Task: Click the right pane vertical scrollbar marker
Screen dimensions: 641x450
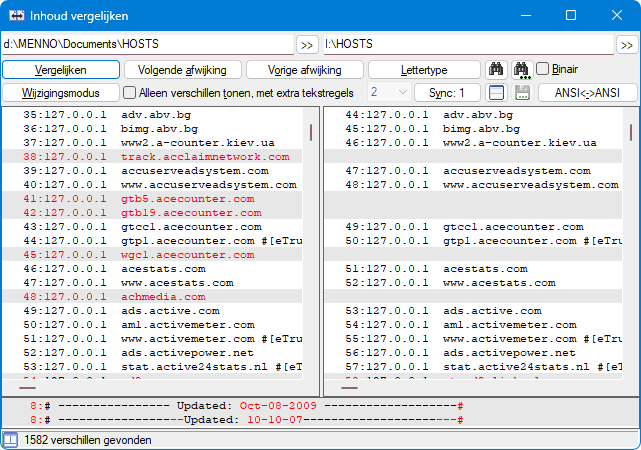Action: [631, 132]
